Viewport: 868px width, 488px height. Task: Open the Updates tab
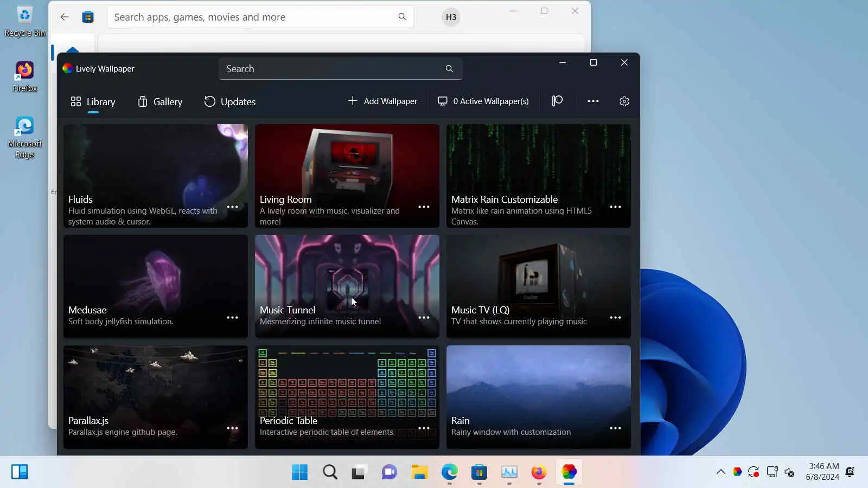(230, 101)
